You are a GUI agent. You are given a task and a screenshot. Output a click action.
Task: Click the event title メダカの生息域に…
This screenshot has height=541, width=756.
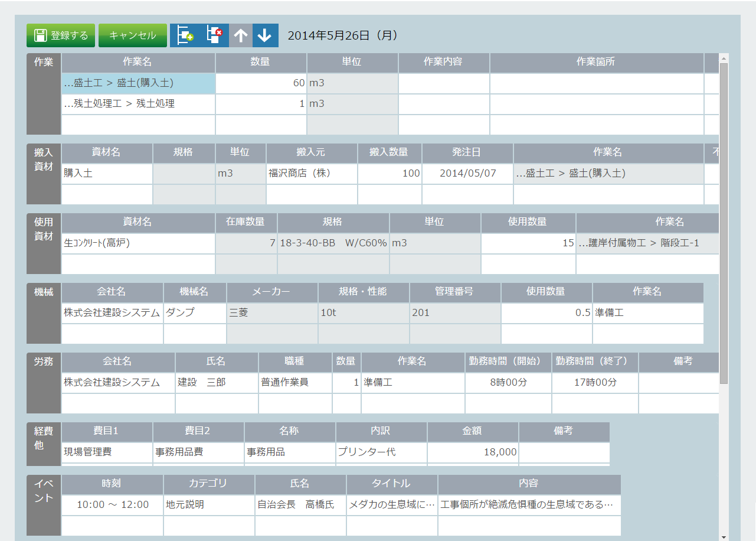click(392, 505)
